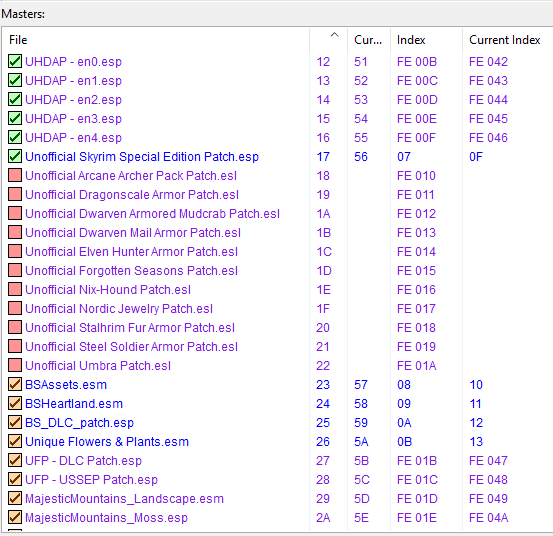Screen dimensions: 553x536
Task: Click the 0F current index cell
Action: click(475, 157)
